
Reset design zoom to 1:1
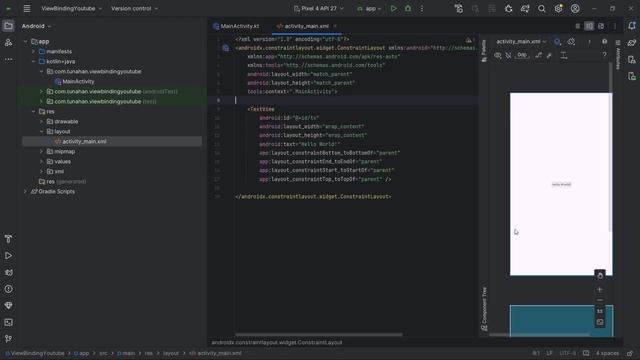[x=600, y=311]
